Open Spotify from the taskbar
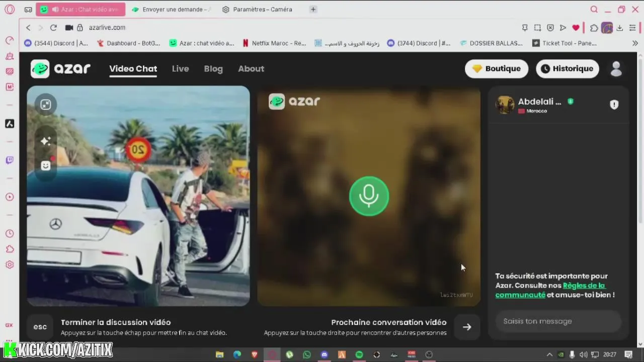The width and height of the screenshot is (644, 362). (x=359, y=354)
